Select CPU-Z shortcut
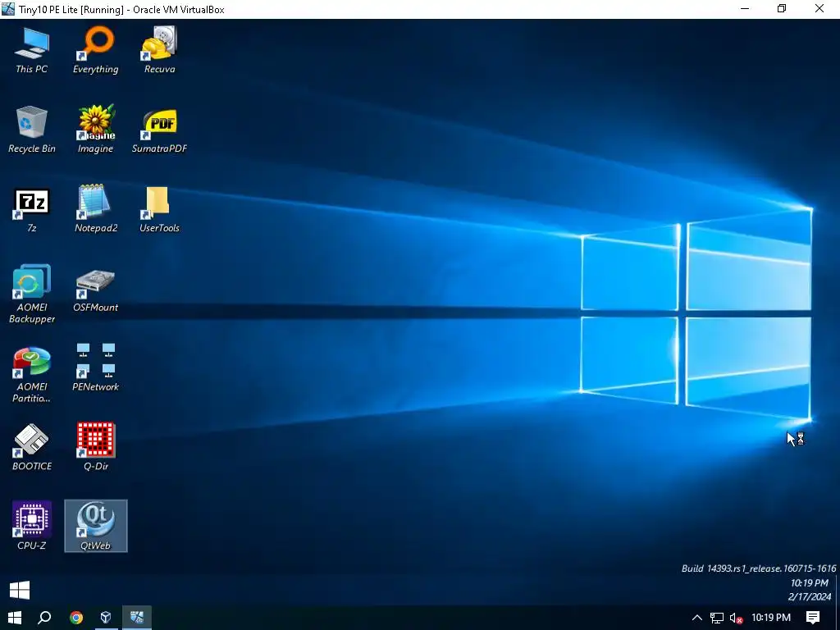The image size is (840, 630). tap(32, 526)
